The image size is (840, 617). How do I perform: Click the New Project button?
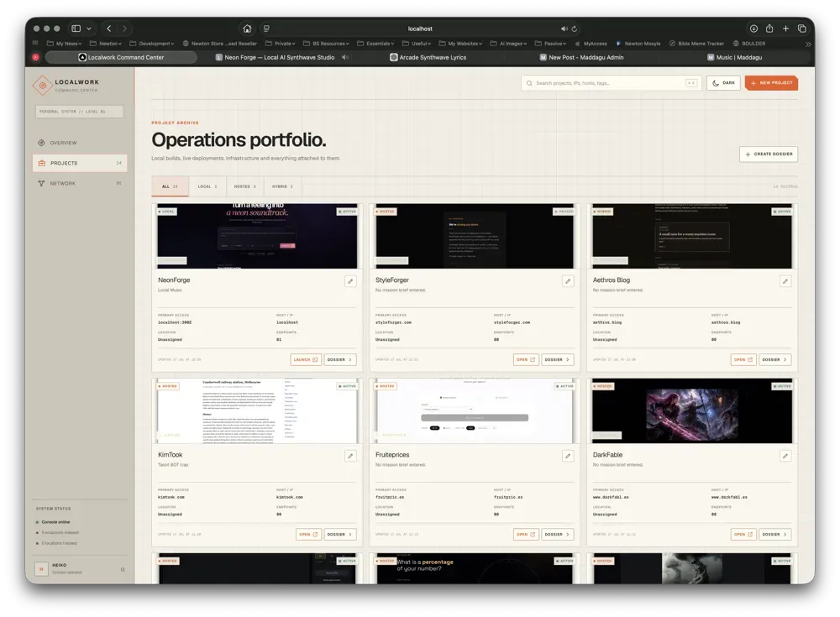tap(771, 83)
